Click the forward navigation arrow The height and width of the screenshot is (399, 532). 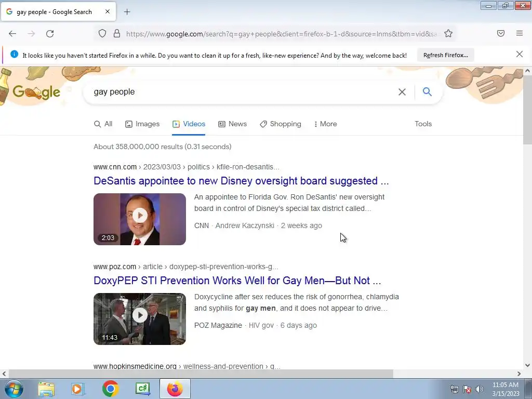31,34
